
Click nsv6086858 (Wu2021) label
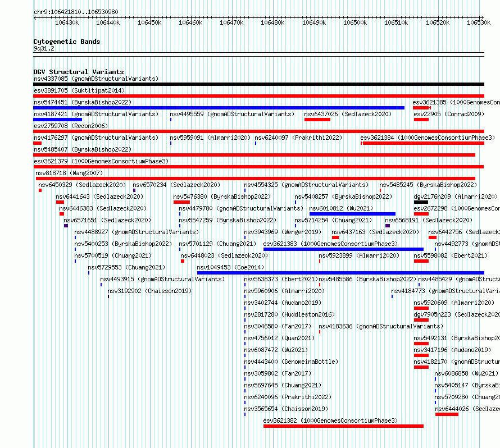[466, 373]
